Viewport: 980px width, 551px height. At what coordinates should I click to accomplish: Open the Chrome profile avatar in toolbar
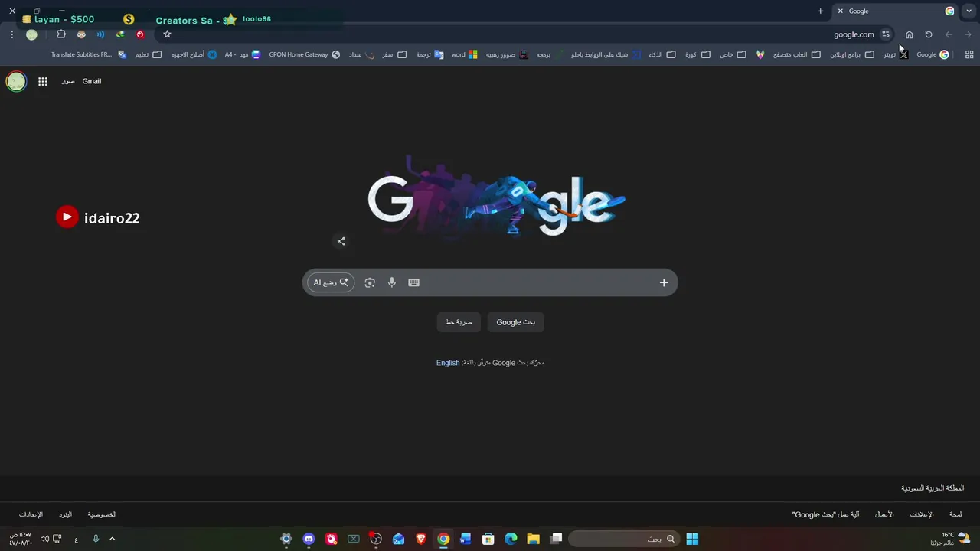[31, 34]
